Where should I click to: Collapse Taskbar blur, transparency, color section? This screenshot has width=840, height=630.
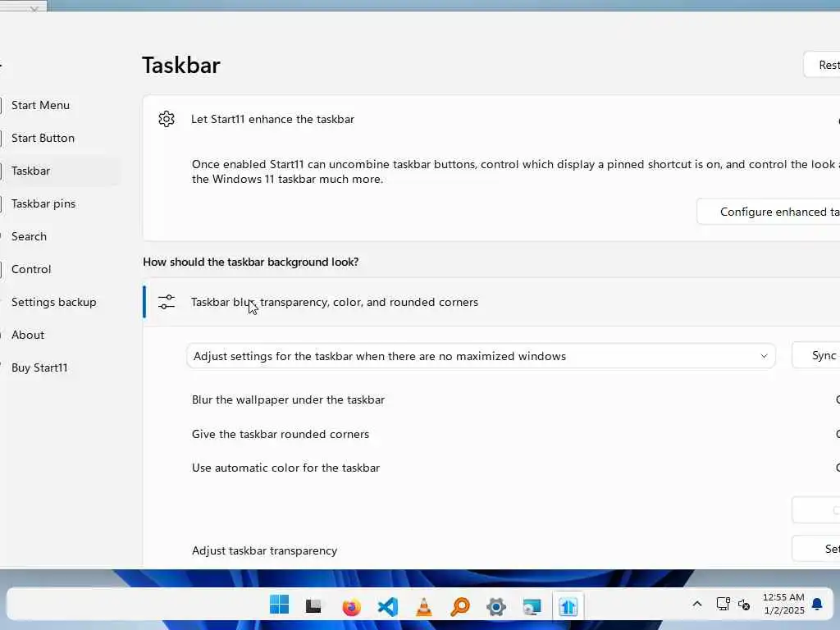tap(491, 302)
